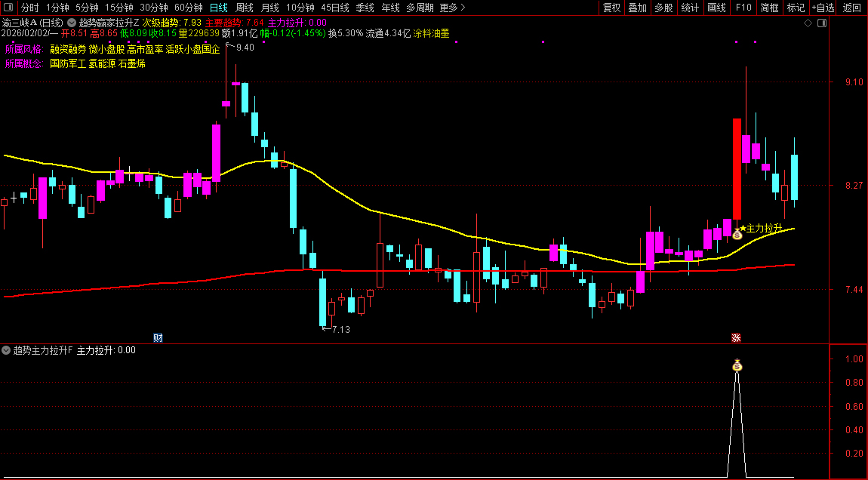The height and width of the screenshot is (480, 868).
Task: Click the 7.44 price axis label
Action: (x=854, y=290)
